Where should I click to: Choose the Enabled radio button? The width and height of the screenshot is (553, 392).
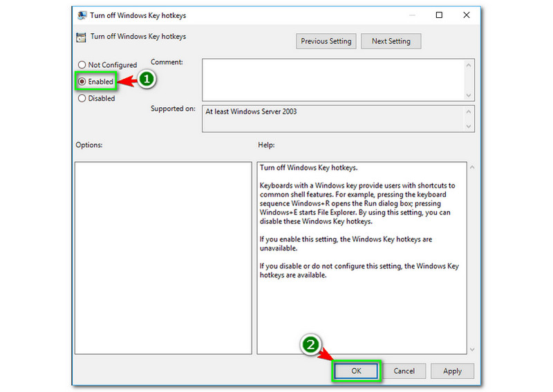82,82
